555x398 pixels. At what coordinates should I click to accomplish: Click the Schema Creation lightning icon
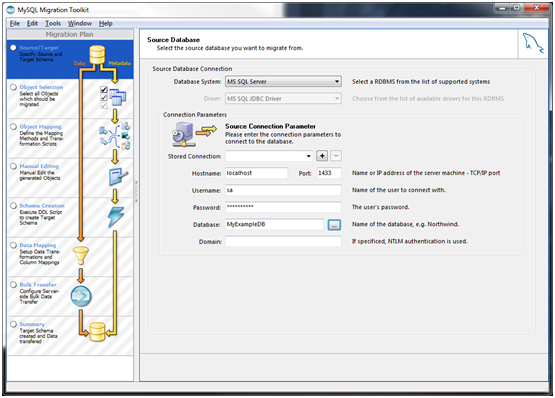tap(116, 216)
